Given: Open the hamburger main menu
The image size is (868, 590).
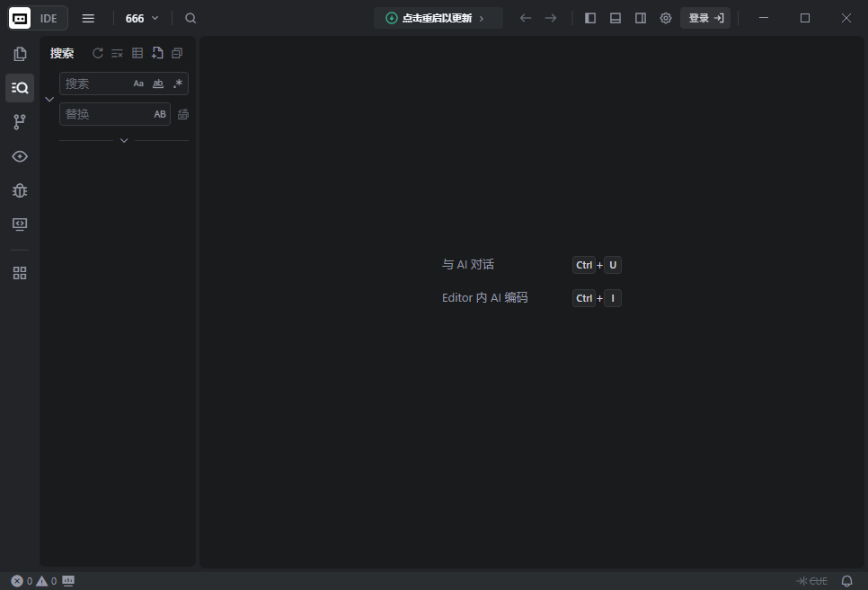Looking at the screenshot, I should point(88,18).
